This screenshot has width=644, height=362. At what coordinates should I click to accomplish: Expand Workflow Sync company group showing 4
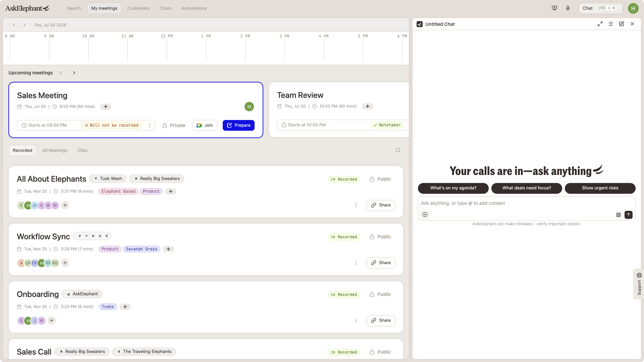[x=92, y=236]
